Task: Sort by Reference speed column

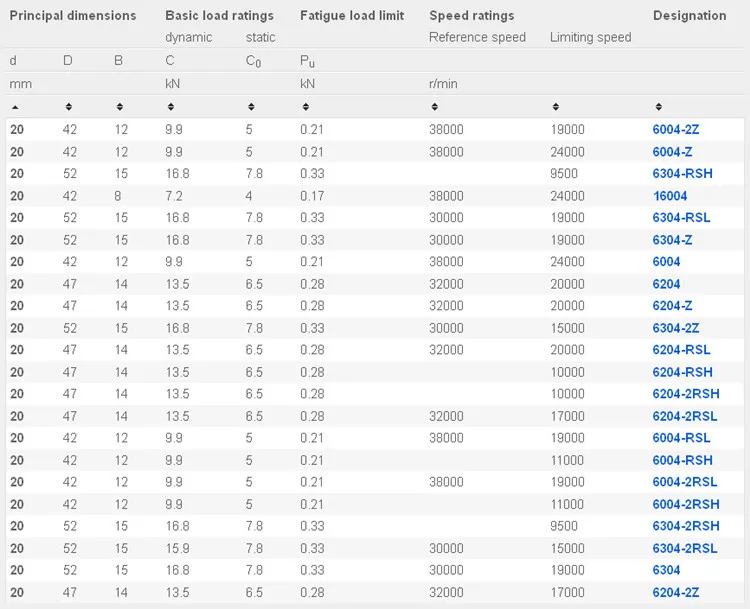Action: pos(434,106)
